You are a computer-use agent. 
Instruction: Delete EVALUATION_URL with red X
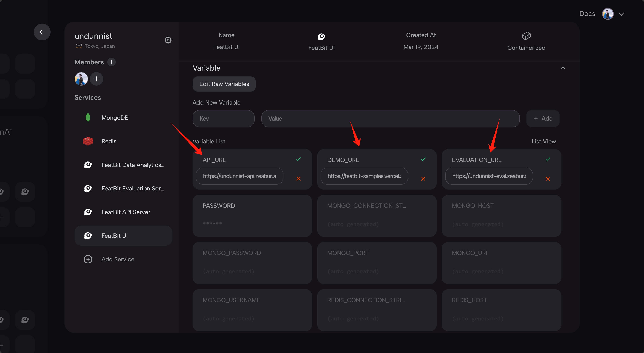point(548,179)
